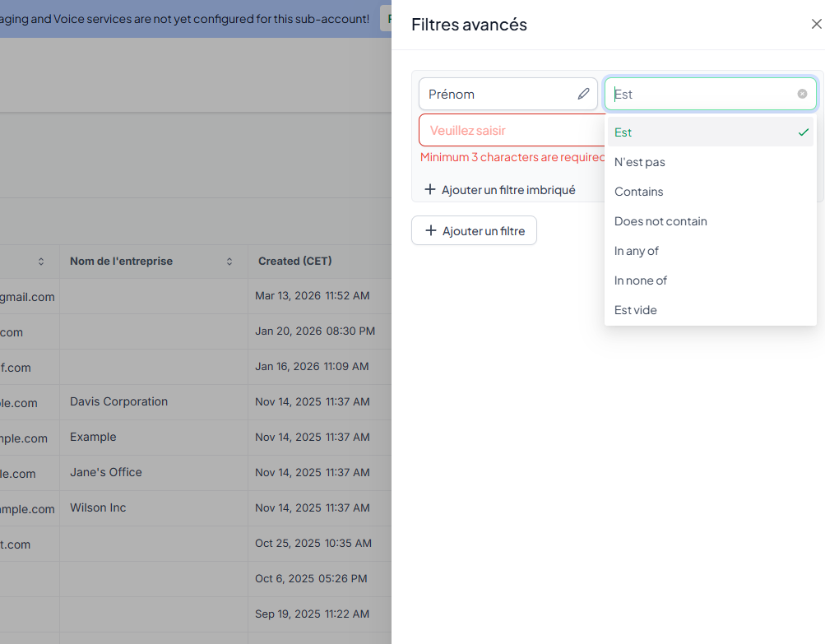Image resolution: width=825 pixels, height=644 pixels.
Task: Select the checked Est option in list
Action: (x=711, y=132)
